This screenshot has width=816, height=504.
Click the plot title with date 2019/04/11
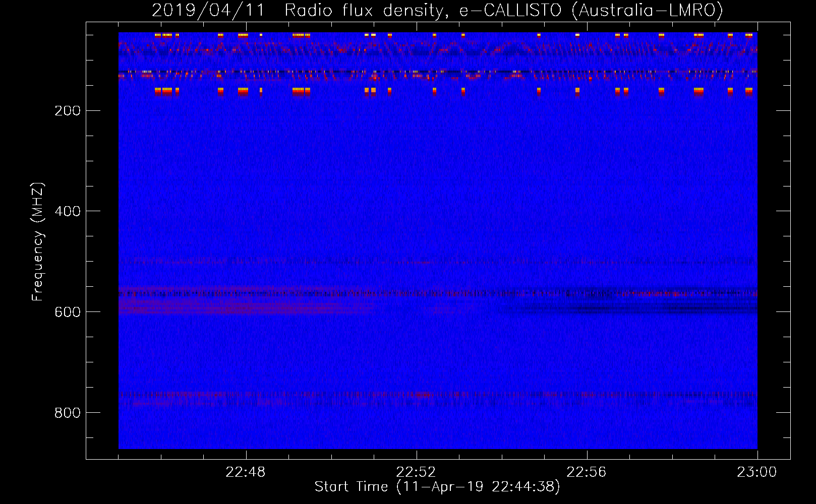pos(437,10)
